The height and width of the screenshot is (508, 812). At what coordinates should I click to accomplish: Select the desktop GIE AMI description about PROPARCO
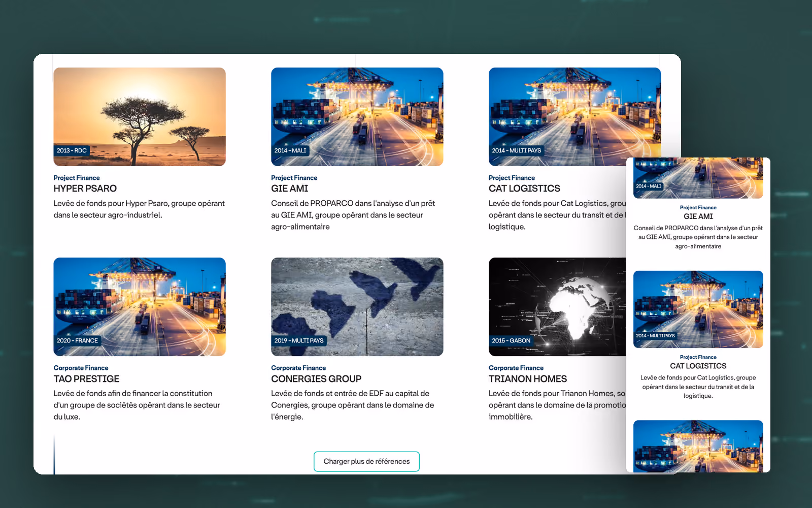[x=353, y=215]
